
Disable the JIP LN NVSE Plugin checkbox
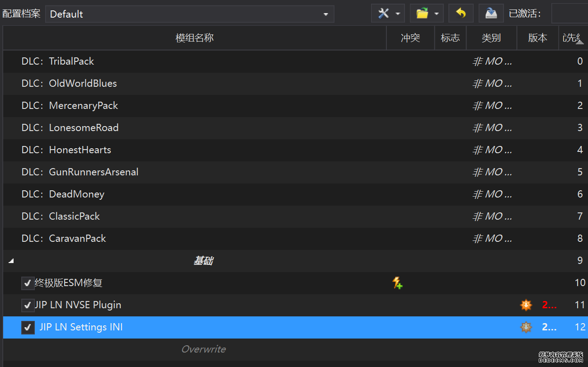pos(28,306)
